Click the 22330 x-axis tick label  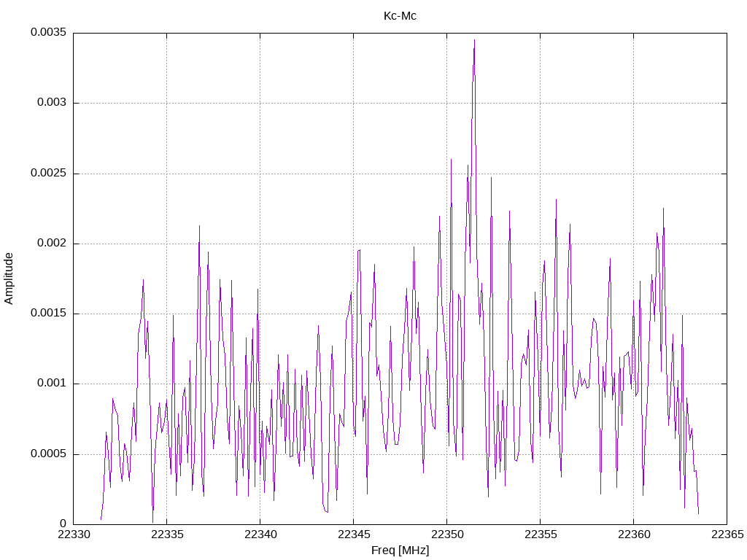tap(74, 534)
